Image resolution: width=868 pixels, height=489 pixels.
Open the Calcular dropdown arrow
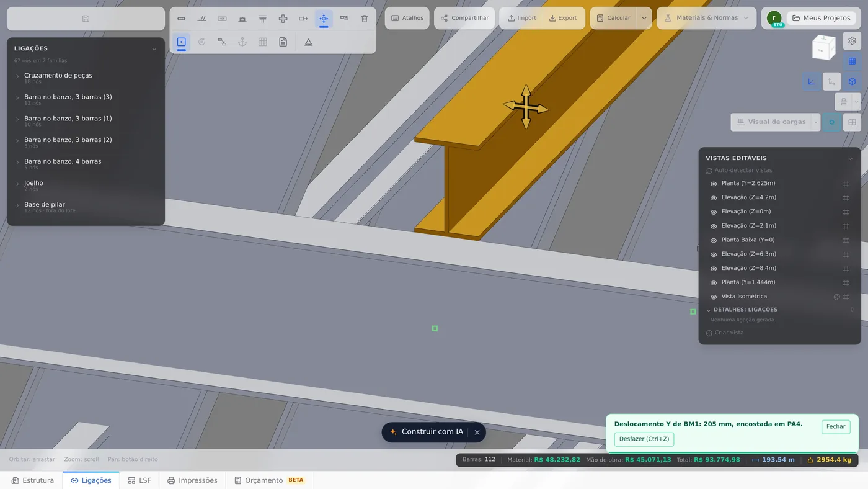pos(644,18)
